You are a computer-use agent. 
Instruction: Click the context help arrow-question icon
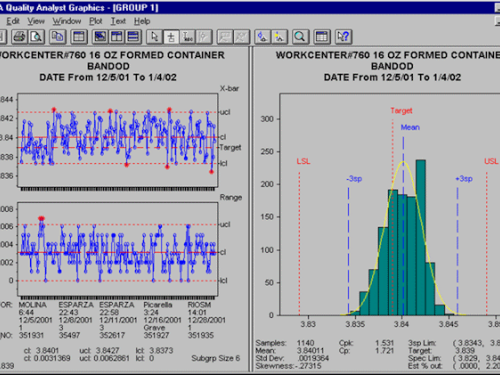(343, 37)
